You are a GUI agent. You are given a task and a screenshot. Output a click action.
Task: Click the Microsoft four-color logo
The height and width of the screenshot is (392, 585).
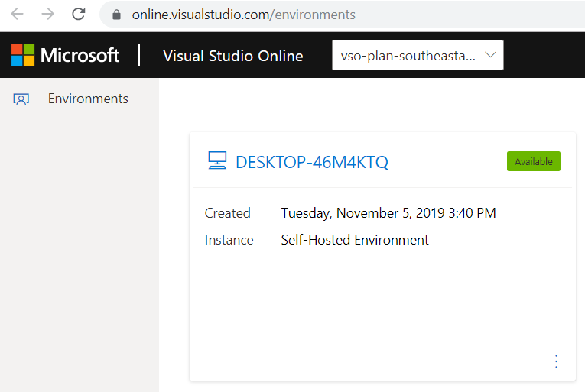tap(23, 55)
